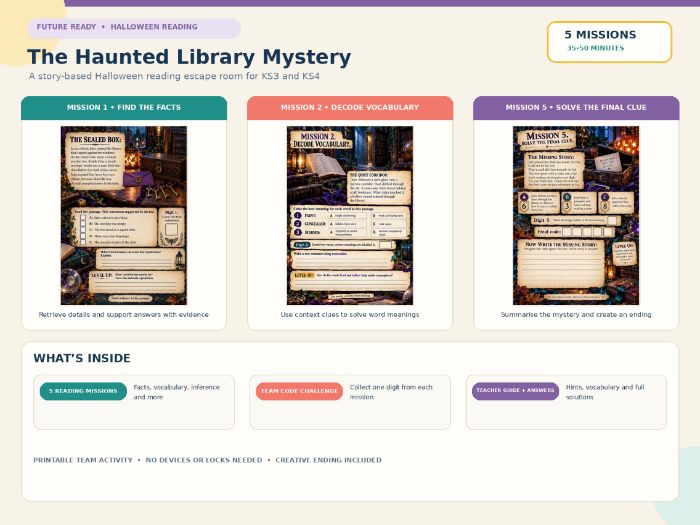Click the caption Summarise the mystery and create
Image resolution: width=700 pixels, height=525 pixels.
pyautogui.click(x=576, y=315)
